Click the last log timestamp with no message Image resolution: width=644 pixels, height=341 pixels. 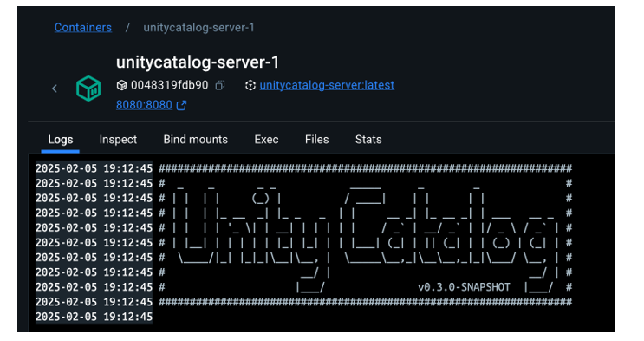[94, 317]
